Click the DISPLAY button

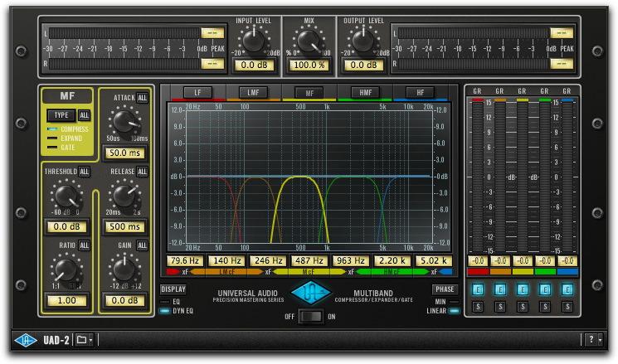pos(173,289)
